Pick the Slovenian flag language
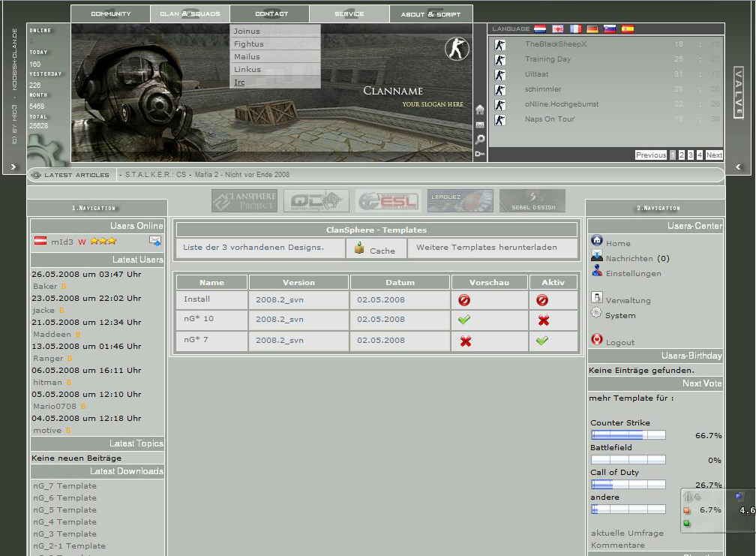The height and width of the screenshot is (556, 756). 610,29
